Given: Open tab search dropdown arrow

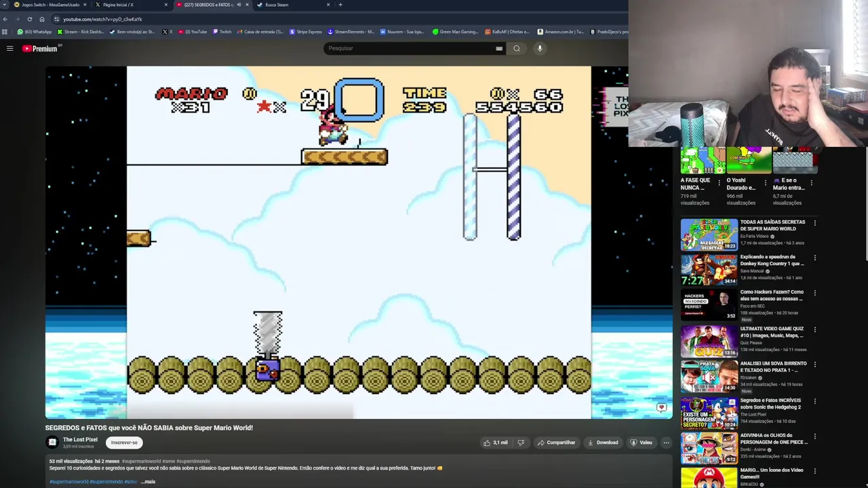Looking at the screenshot, I should [x=4, y=5].
